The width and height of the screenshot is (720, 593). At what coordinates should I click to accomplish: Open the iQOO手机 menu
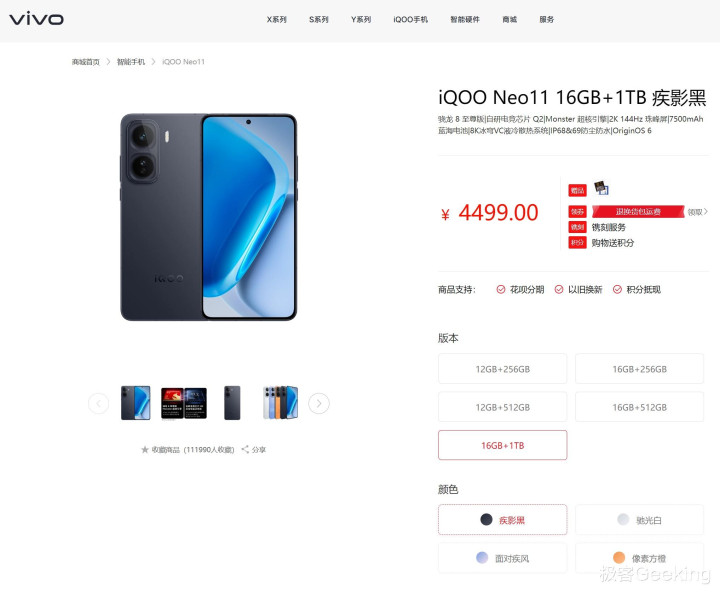coord(411,19)
